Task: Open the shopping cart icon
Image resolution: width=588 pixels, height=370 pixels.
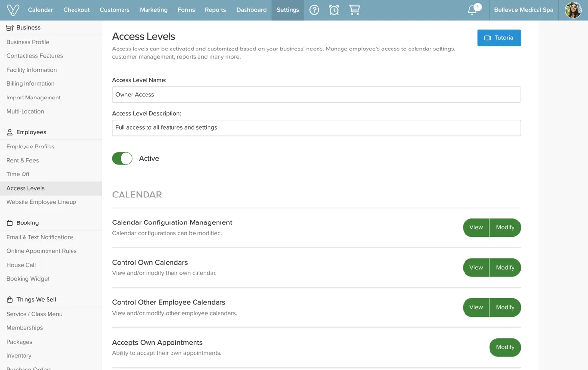Action: pyautogui.click(x=354, y=10)
